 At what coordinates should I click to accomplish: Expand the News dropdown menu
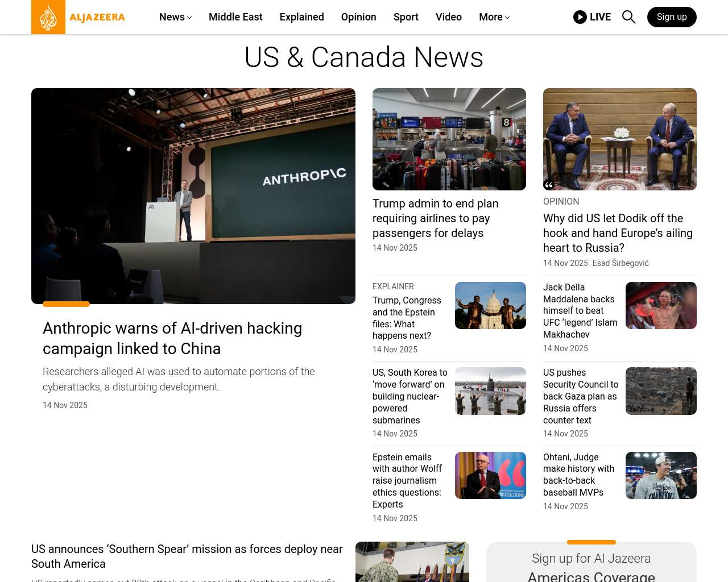pyautogui.click(x=175, y=17)
